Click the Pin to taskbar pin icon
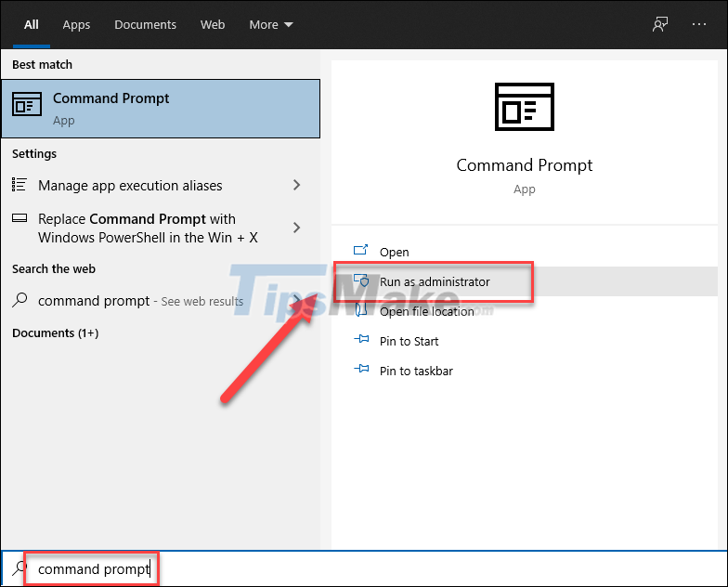The height and width of the screenshot is (587, 728). [361, 370]
